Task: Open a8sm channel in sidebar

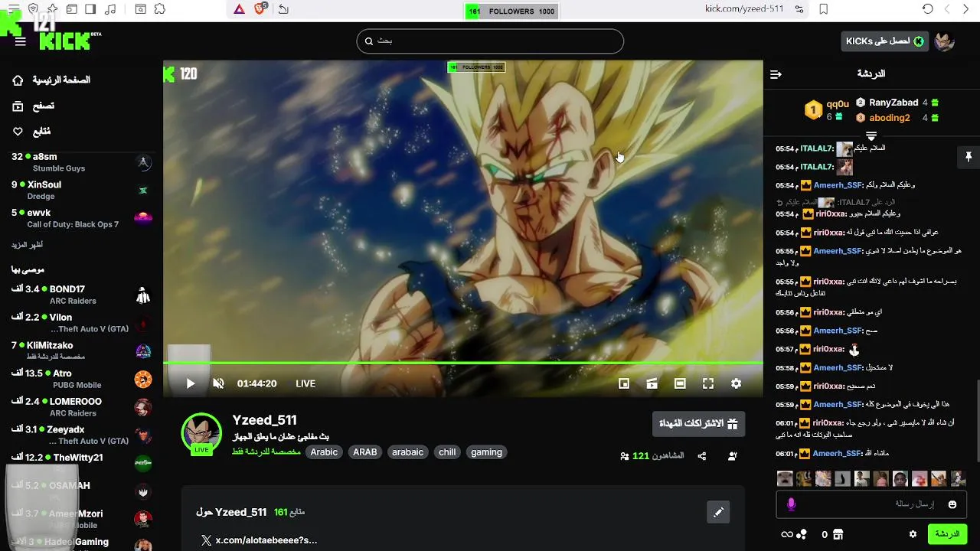Action: 81,162
